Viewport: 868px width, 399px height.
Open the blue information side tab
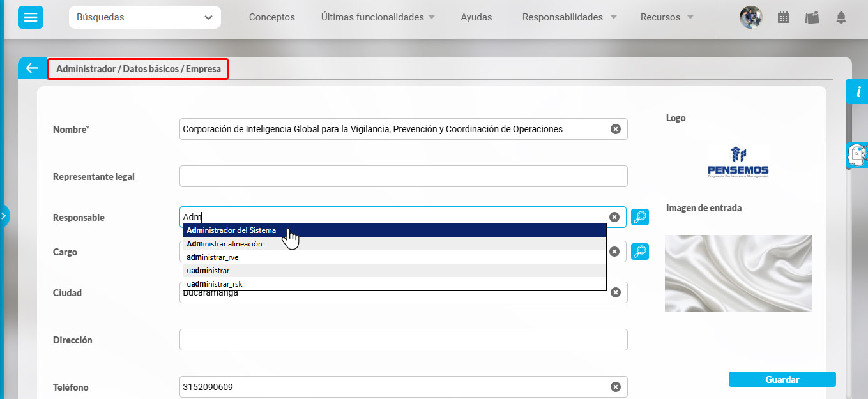pos(858,92)
